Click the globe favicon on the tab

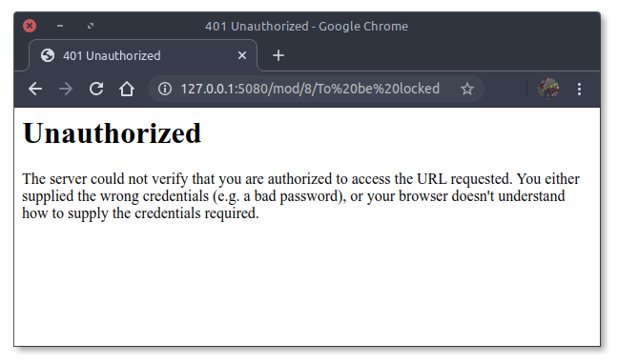coord(48,55)
